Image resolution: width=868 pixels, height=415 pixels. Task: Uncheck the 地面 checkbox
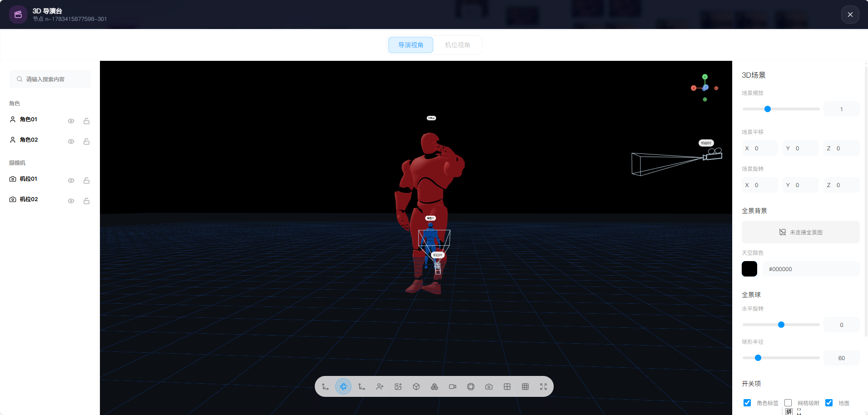(829, 403)
